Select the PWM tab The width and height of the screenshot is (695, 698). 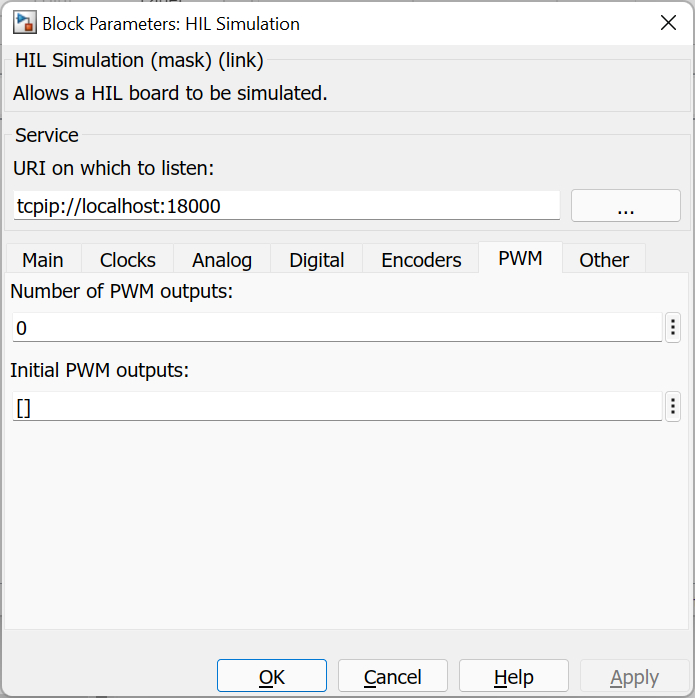(x=520, y=258)
